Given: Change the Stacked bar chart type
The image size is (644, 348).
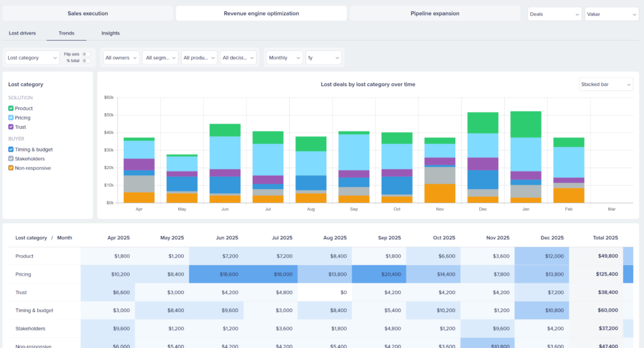Looking at the screenshot, I should pyautogui.click(x=606, y=84).
